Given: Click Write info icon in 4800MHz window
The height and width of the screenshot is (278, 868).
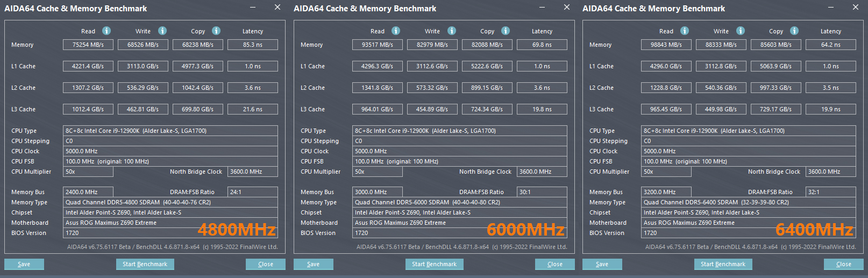Looking at the screenshot, I should 162,31.
